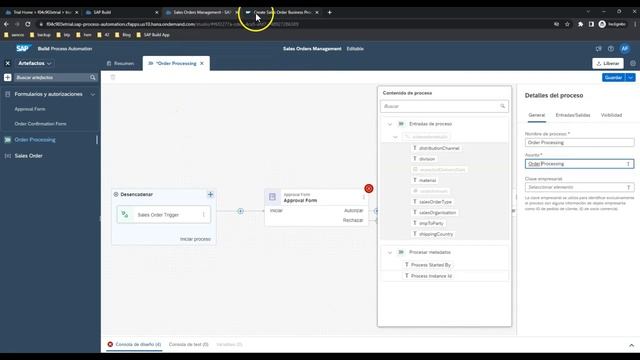Select distributionChannel process input

pos(436,148)
